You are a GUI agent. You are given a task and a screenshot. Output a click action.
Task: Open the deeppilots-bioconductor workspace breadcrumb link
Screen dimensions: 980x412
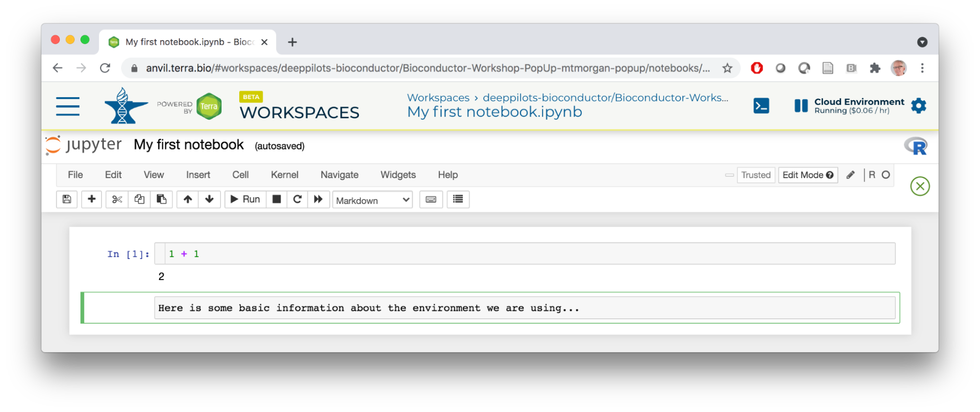point(605,98)
